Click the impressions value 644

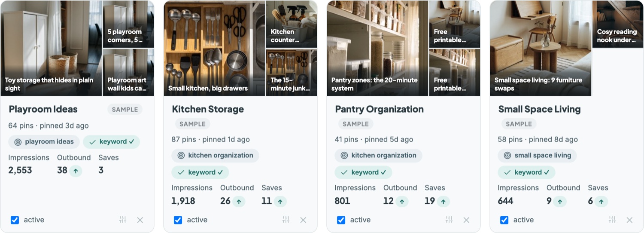[x=505, y=201]
